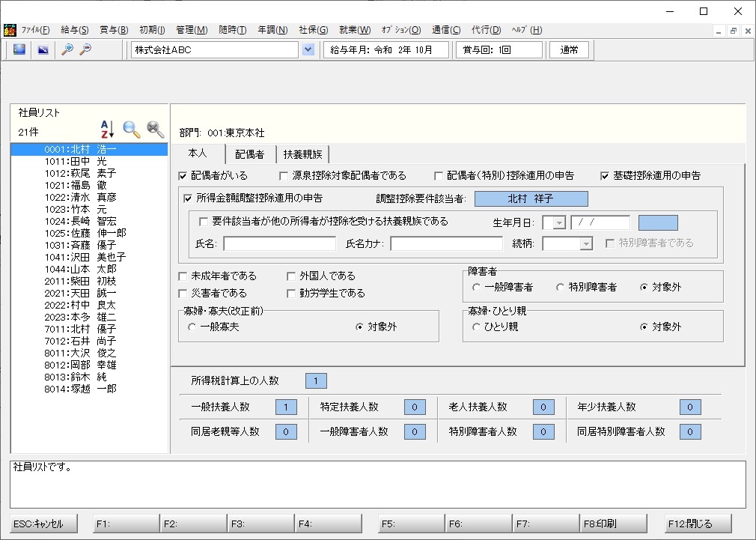
Task: Open the 生年月日 era dropdown
Action: (559, 223)
